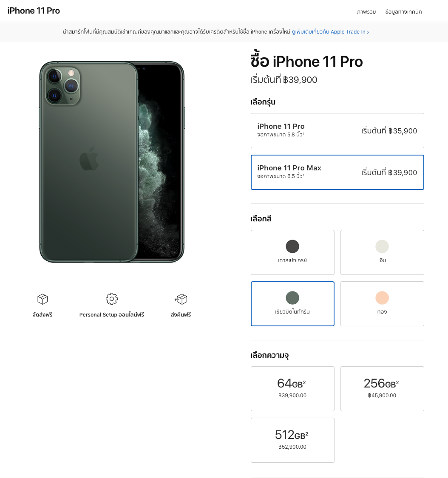Select the iPhone 11 Pro model option
448x478 pixels.
pos(337,130)
